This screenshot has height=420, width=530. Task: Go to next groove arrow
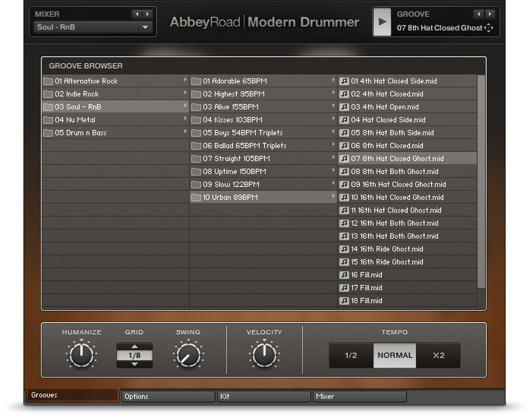[490, 14]
